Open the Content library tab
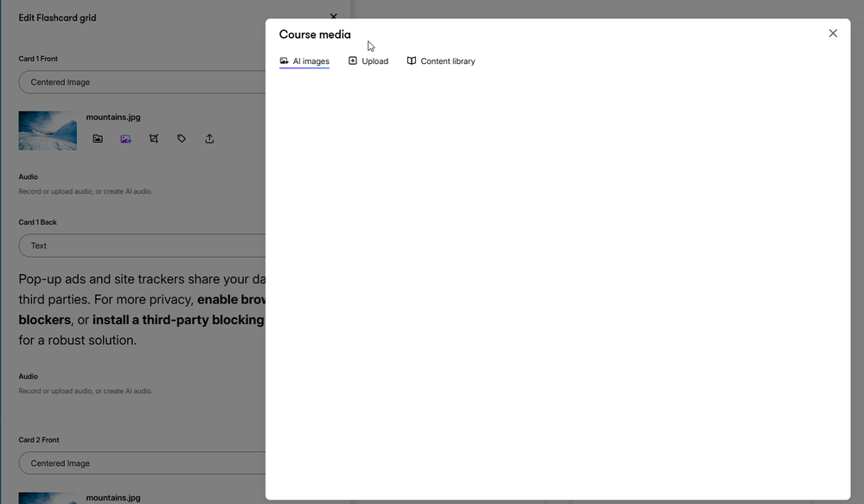 click(x=441, y=61)
